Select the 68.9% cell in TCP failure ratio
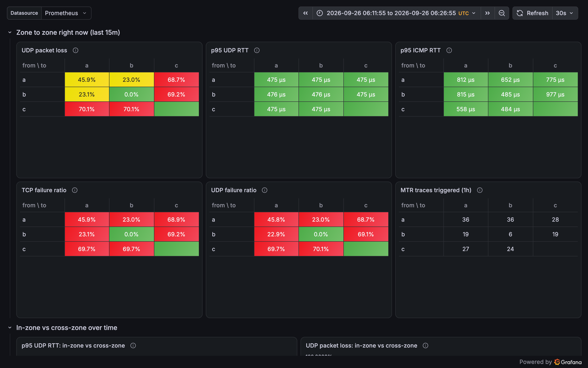 pos(176,220)
